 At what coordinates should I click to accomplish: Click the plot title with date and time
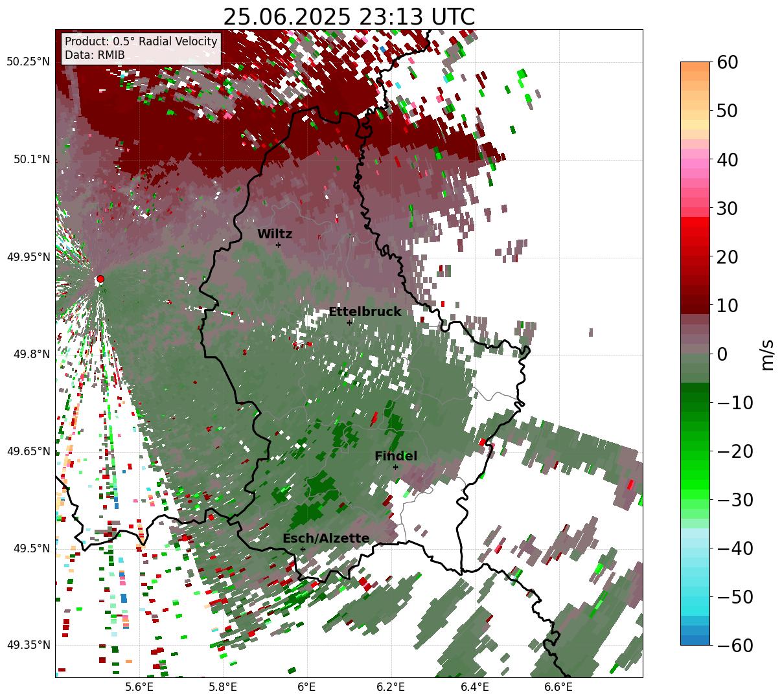349,17
